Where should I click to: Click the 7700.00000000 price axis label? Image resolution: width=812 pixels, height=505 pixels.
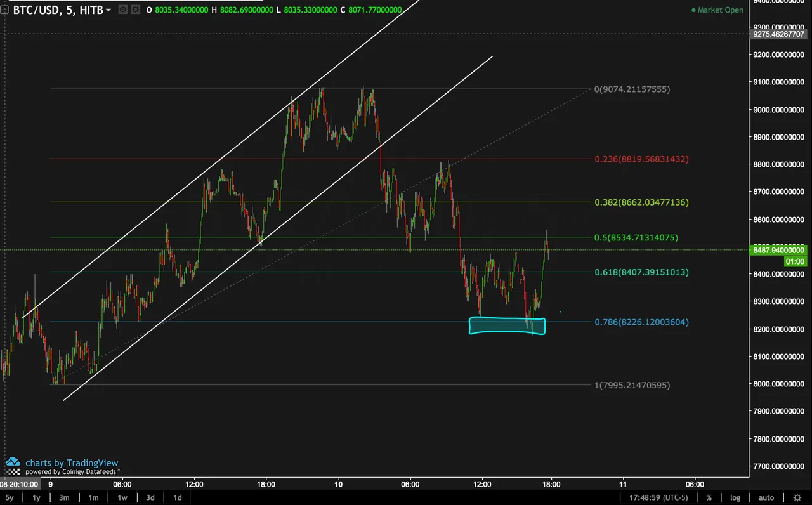(780, 466)
